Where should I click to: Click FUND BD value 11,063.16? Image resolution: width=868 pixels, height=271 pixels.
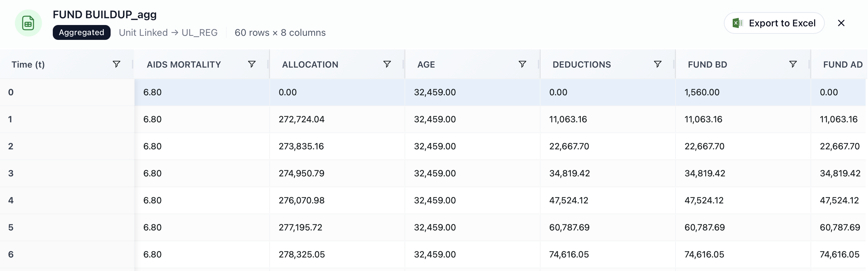click(x=703, y=119)
